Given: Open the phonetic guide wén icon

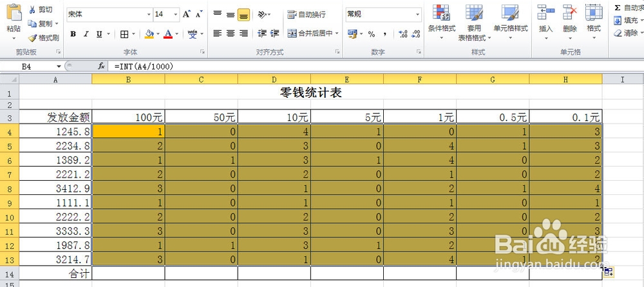Looking at the screenshot, I should click(193, 34).
